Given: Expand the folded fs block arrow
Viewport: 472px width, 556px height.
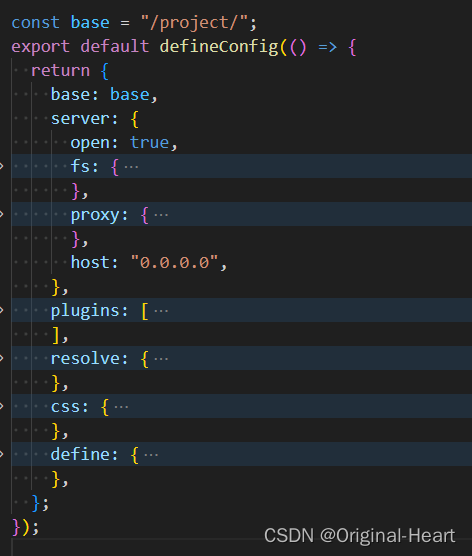Looking at the screenshot, I should pos(1,166).
